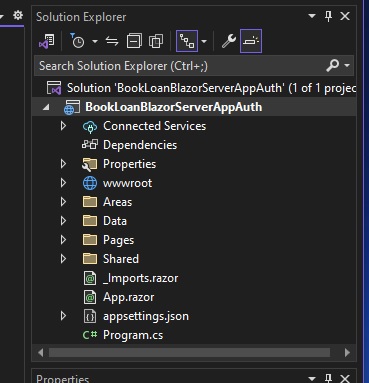
Task: Expand the wwwroot folder
Action: point(63,183)
